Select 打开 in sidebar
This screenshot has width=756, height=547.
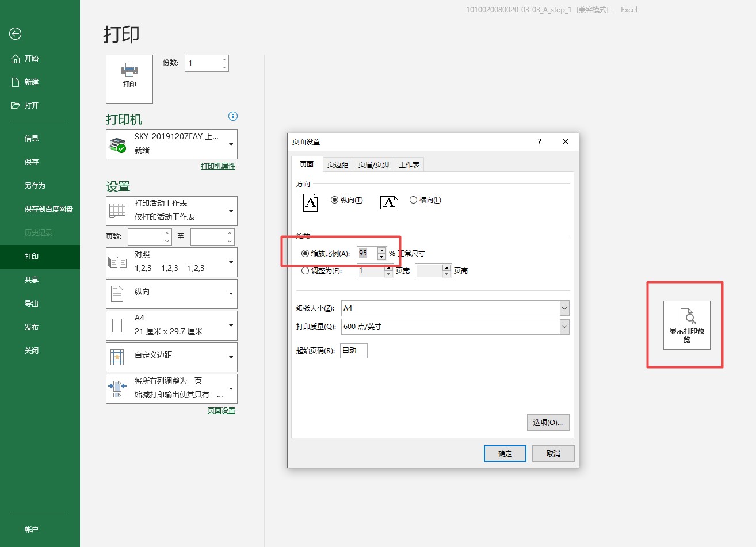click(x=40, y=106)
